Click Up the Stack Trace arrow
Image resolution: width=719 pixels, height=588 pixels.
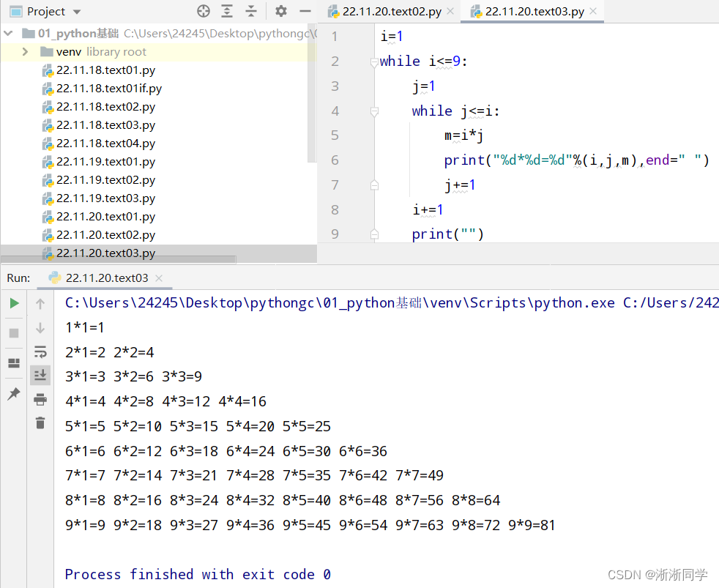pyautogui.click(x=40, y=304)
